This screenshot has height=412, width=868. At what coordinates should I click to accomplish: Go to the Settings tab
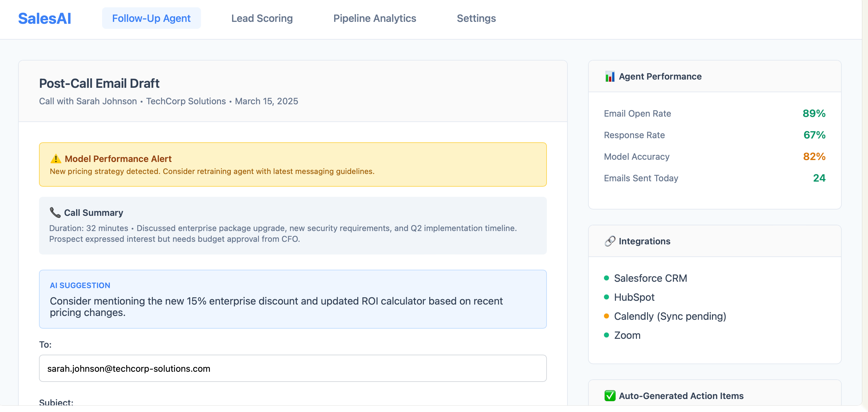pos(476,18)
